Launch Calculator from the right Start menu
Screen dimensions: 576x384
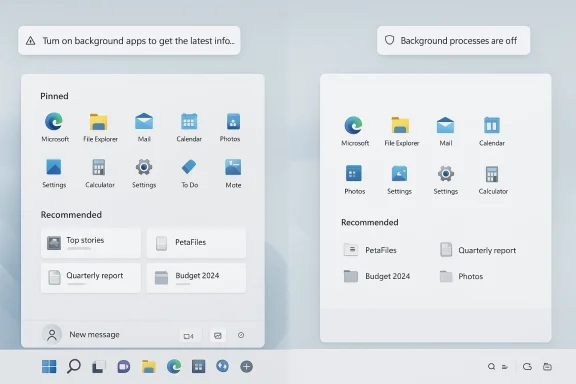pos(492,174)
